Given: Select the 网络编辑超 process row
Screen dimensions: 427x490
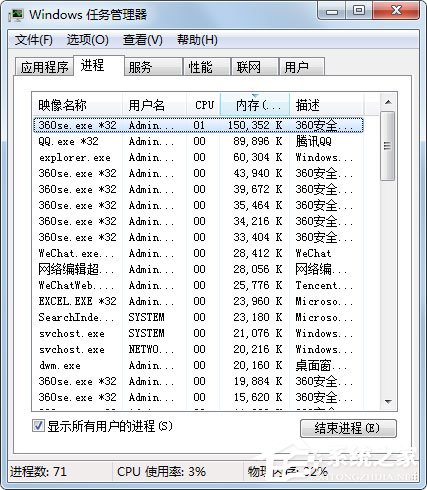Looking at the screenshot, I should 198,269.
